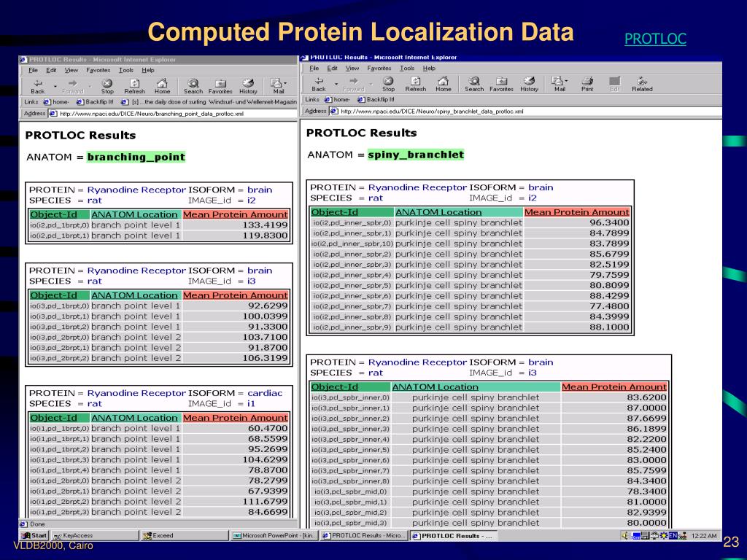The width and height of the screenshot is (747, 560).
Task: Open Tools menu in spiny_branchlet window menu bar
Action: tap(407, 68)
